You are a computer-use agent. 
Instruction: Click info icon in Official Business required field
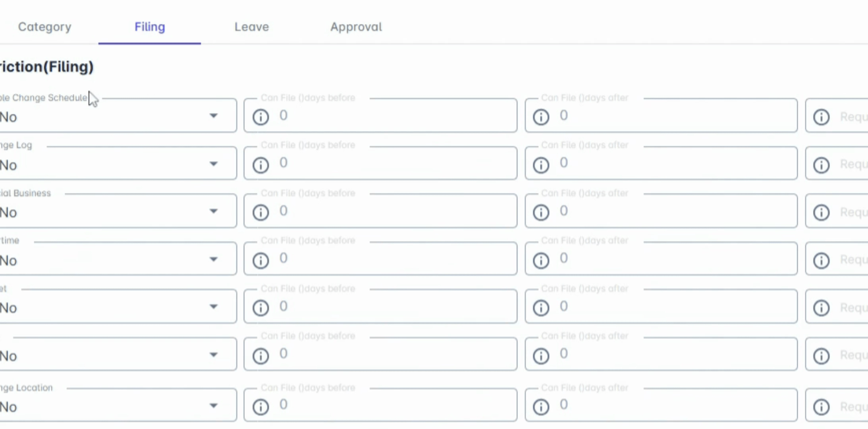coord(821,213)
